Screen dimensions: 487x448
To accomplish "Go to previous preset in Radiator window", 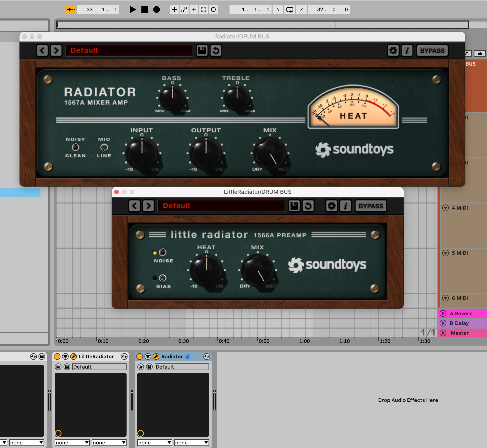I will (42, 50).
